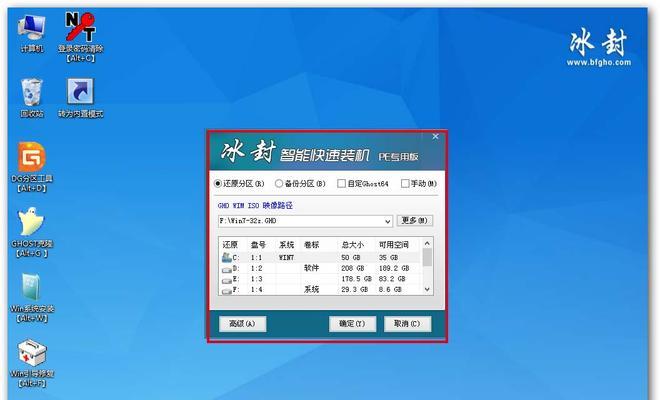
Task: Select the 备份分区(B) radio option
Action: pyautogui.click(x=300, y=184)
